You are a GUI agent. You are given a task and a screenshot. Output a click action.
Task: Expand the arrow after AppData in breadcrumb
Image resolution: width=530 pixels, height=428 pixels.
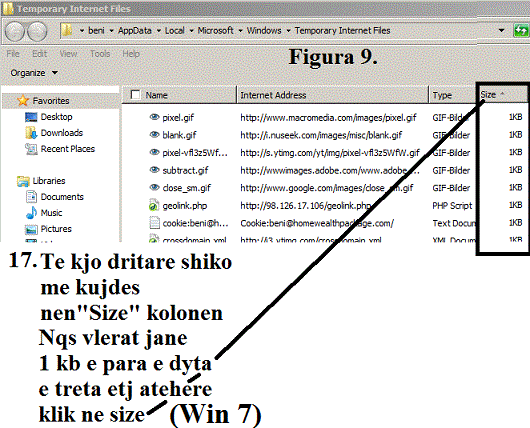[x=159, y=31]
